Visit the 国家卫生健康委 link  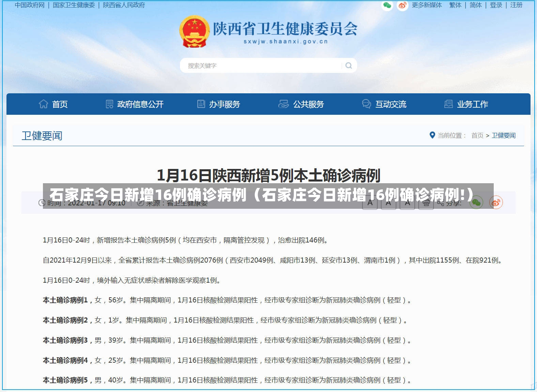[x=74, y=5]
